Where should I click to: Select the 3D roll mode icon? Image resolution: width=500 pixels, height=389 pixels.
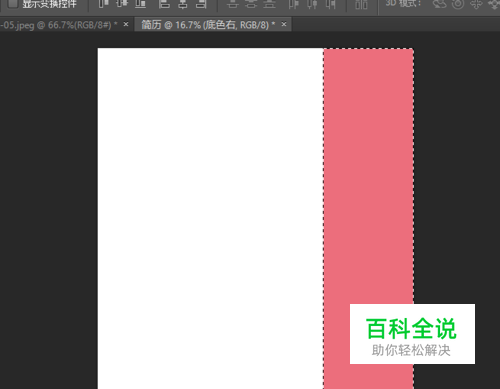(458, 4)
